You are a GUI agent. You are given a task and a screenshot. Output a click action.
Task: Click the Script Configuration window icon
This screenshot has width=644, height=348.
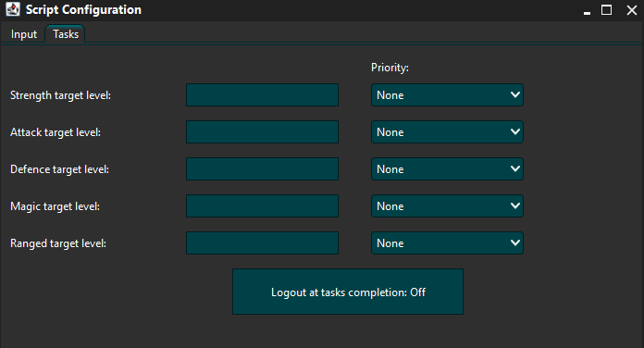point(13,9)
